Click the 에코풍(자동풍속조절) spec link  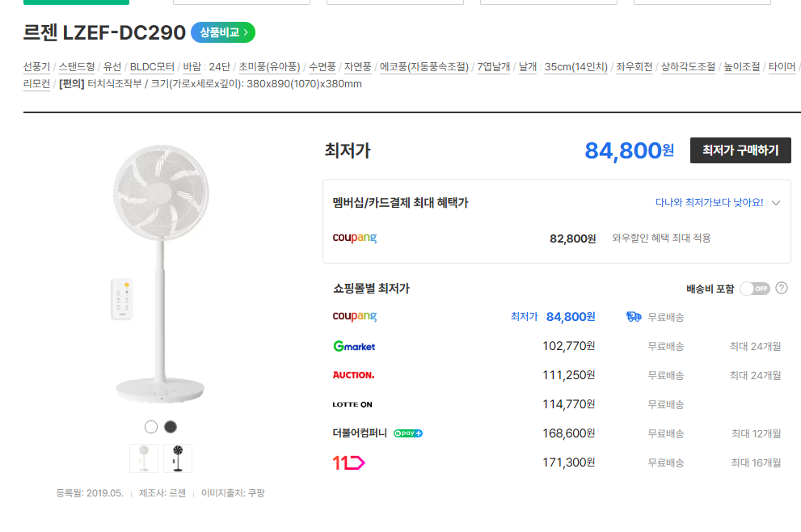point(424,67)
